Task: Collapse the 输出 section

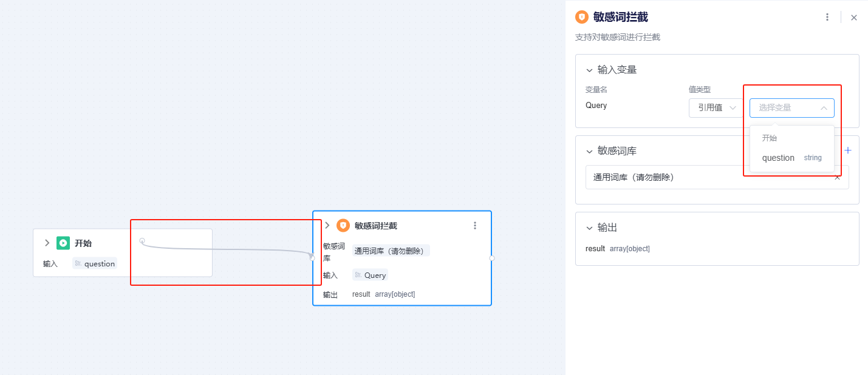Action: click(589, 228)
